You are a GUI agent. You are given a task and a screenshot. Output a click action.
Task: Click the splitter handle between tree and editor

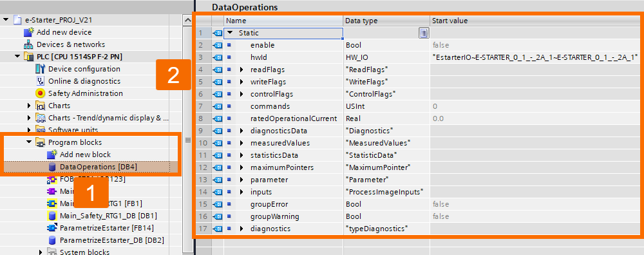pos(194,127)
